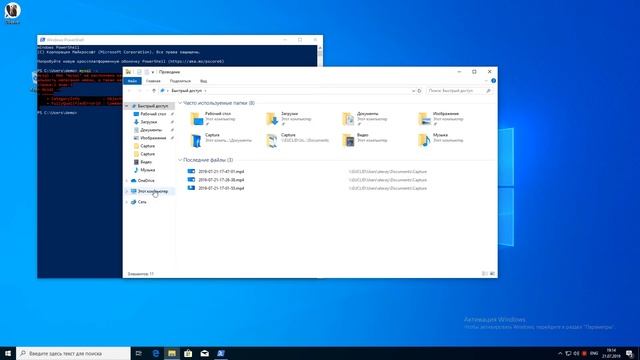The image size is (640, 360).
Task: Expand the Сеть tree node arrow
Action: pos(127,202)
